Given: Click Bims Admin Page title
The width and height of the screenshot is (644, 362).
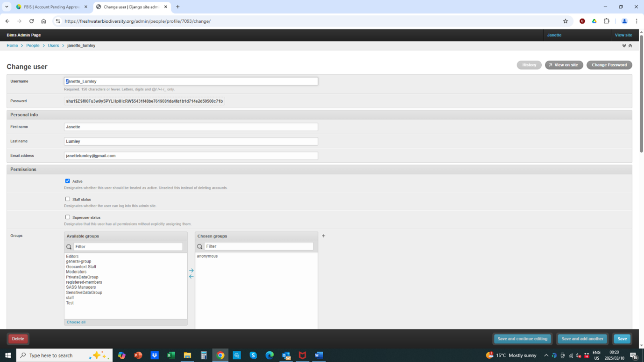Looking at the screenshot, I should coord(23,35).
